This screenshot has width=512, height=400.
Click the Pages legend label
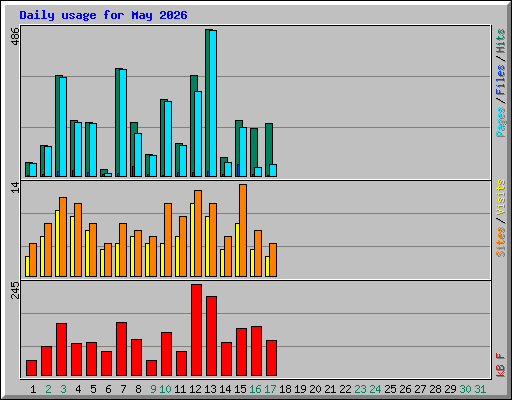501,122
